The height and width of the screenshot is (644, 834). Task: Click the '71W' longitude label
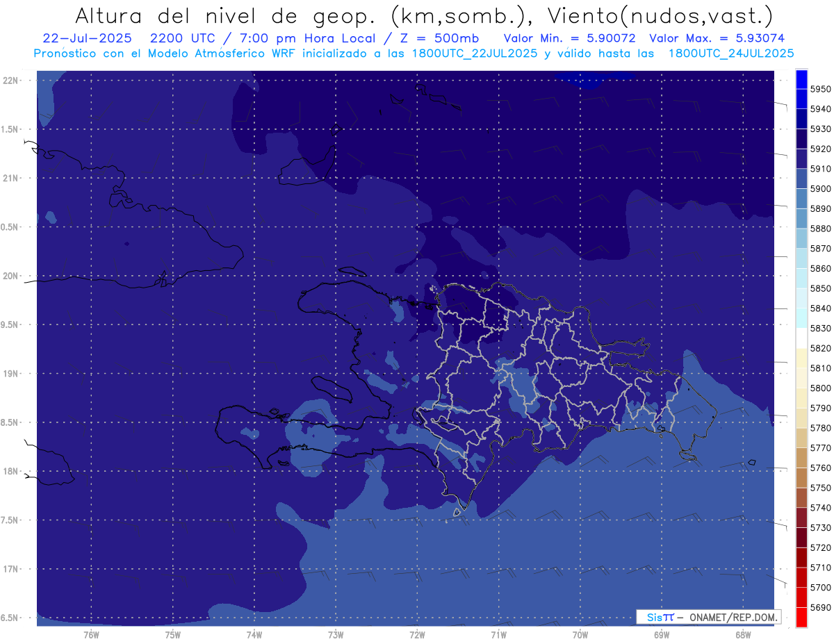click(x=498, y=634)
